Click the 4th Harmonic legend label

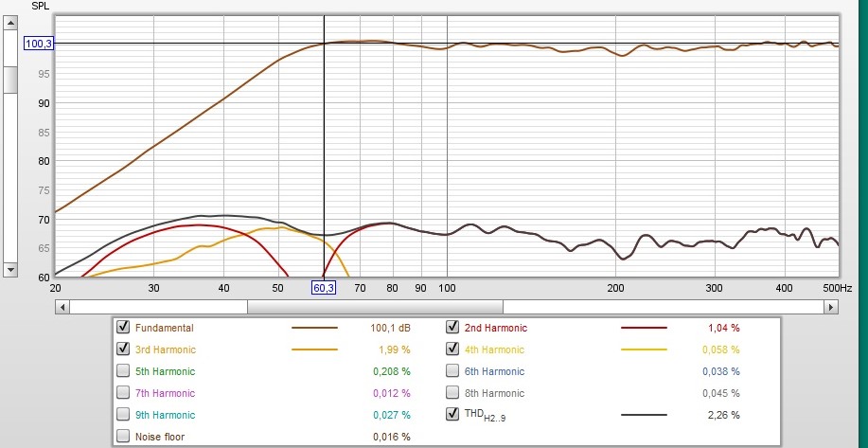point(494,350)
